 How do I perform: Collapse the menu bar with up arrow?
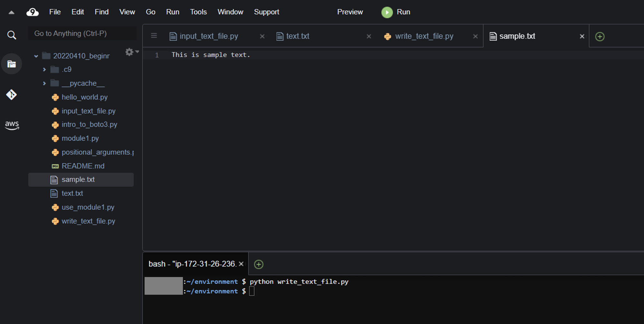coord(11,13)
